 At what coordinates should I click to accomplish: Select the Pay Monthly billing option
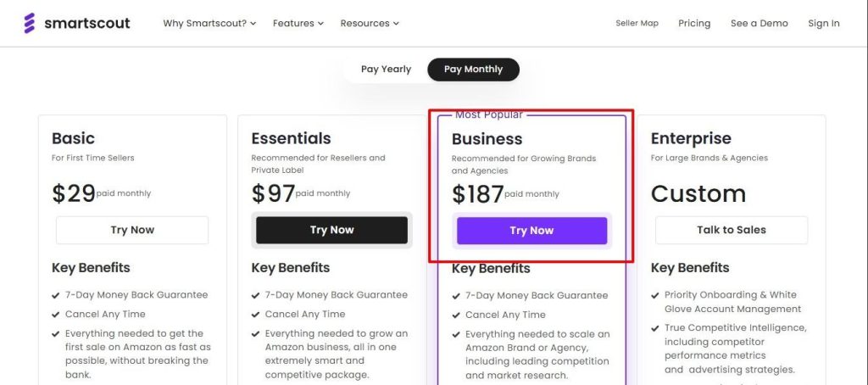473,70
